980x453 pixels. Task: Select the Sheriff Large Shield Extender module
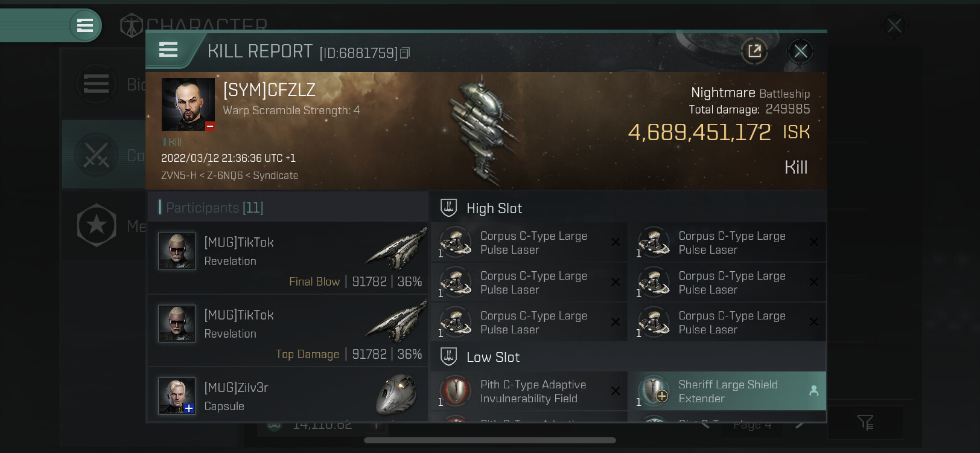coord(727,391)
